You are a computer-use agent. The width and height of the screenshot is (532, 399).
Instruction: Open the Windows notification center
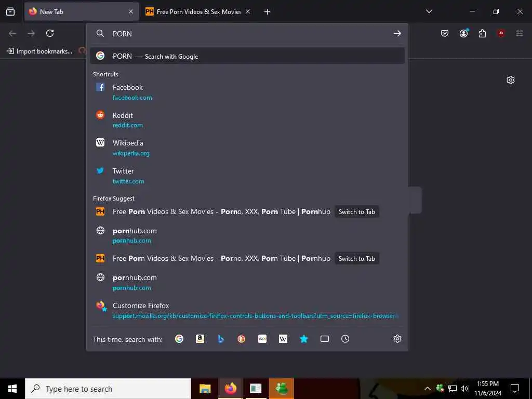(x=515, y=389)
